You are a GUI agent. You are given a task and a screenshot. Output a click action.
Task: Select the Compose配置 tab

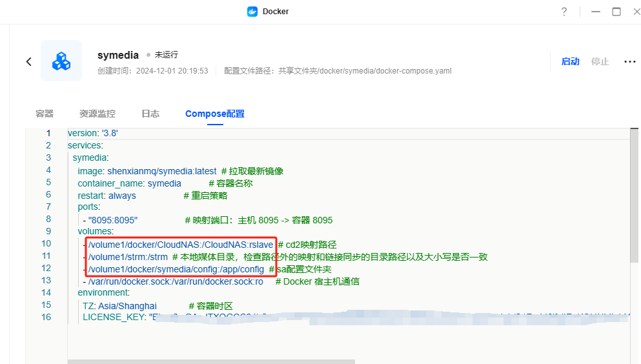click(215, 114)
